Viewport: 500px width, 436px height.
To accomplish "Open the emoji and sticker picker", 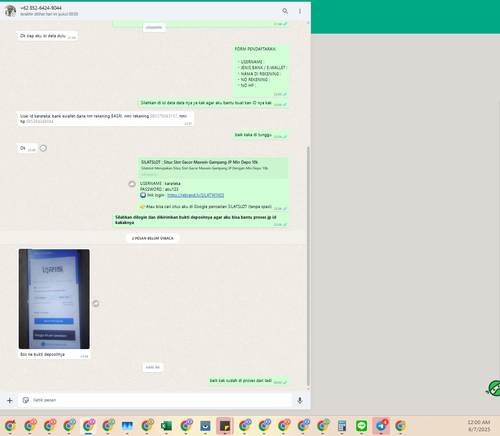I will click(x=26, y=400).
